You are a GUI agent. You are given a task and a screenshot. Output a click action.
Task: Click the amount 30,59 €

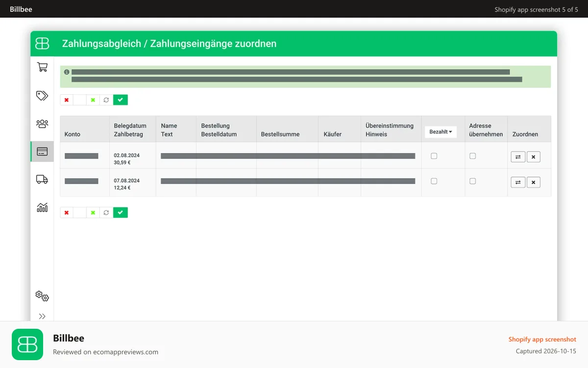pyautogui.click(x=122, y=162)
